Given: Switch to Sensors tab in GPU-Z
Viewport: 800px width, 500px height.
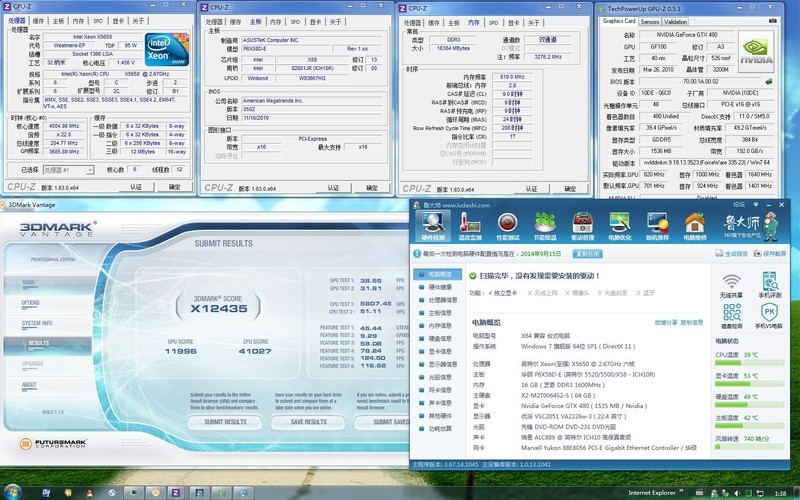Looking at the screenshot, I should (649, 21).
